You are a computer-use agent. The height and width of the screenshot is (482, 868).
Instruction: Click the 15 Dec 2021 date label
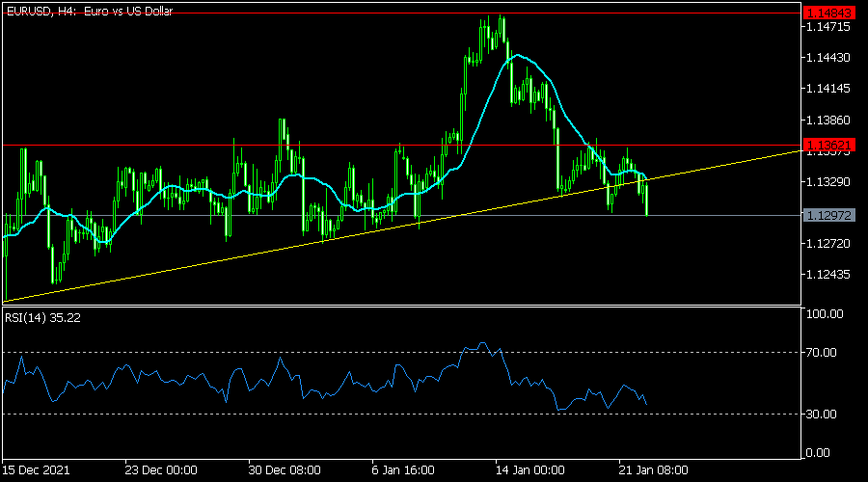tap(36, 470)
